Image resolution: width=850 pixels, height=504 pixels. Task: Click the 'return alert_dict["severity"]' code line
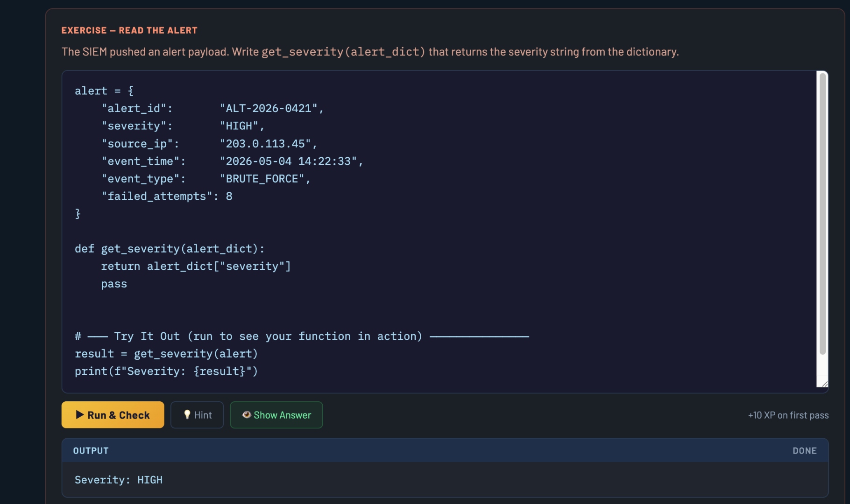[x=196, y=266]
